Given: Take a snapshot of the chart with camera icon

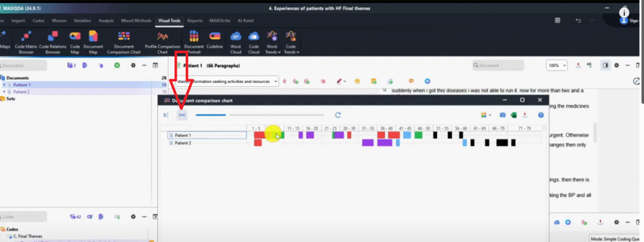Looking at the screenshot, I should tap(502, 115).
